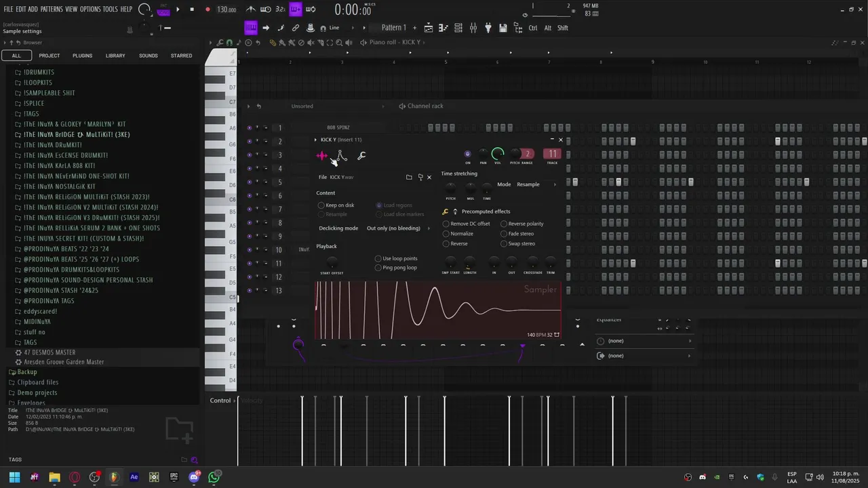Open After Effects from the taskbar

click(134, 477)
